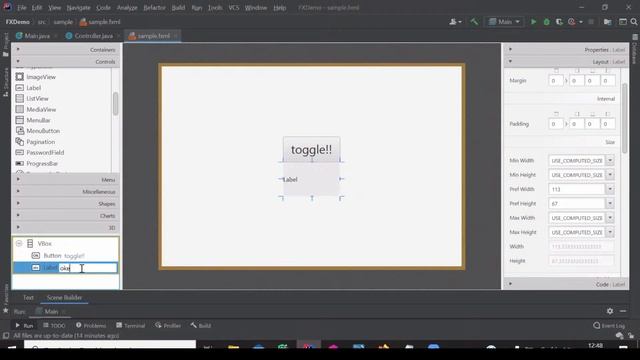
Task: Select ProgressBar control in library
Action: click(x=42, y=163)
